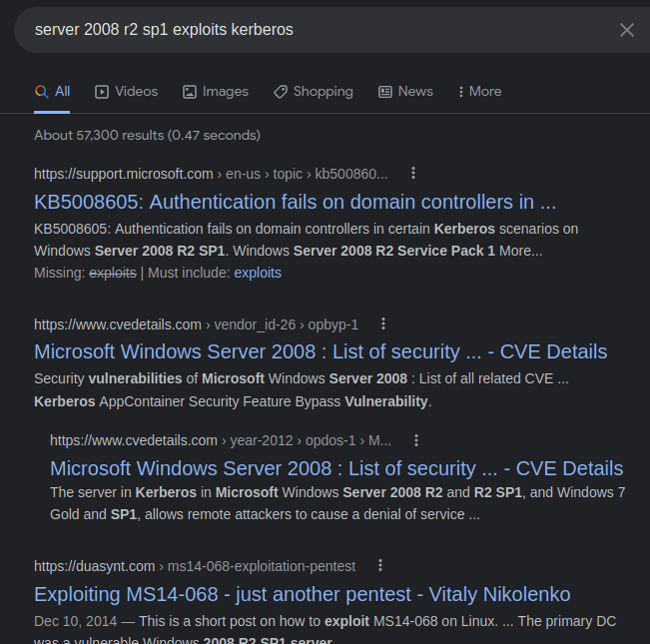This screenshot has width=650, height=644.
Task: Click inside the search query text field
Action: pos(300,30)
